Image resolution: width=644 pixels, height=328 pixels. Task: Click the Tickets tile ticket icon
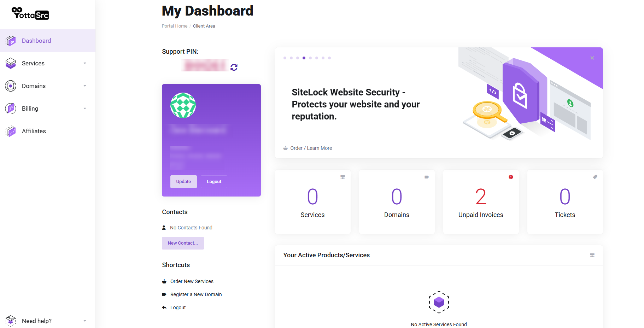pos(595,177)
